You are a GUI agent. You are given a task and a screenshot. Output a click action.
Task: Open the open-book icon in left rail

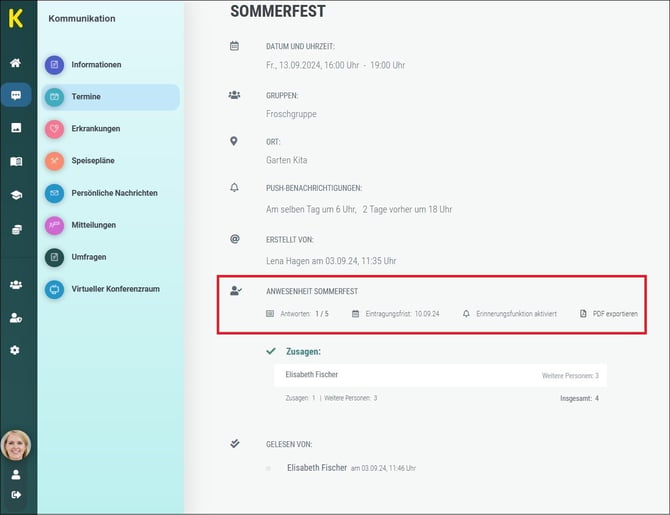coord(16,162)
